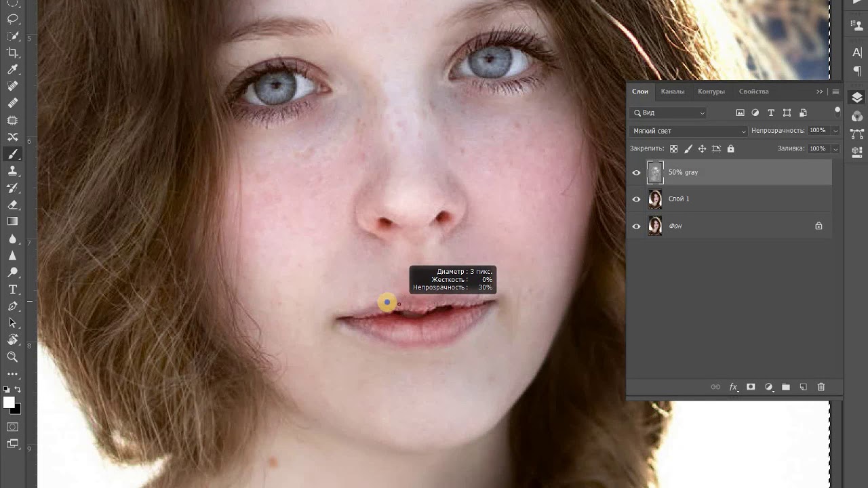Lock layer position move icon

coord(702,148)
